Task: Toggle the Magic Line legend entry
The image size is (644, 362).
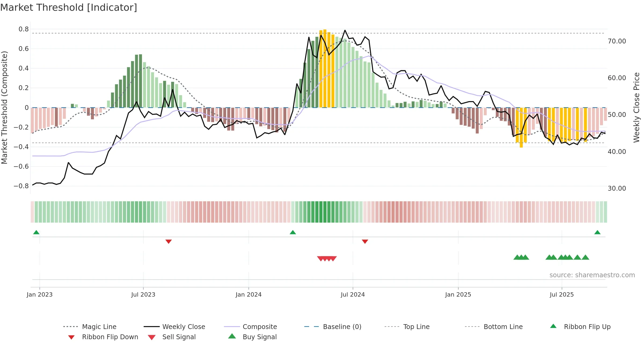Action: pos(90,327)
